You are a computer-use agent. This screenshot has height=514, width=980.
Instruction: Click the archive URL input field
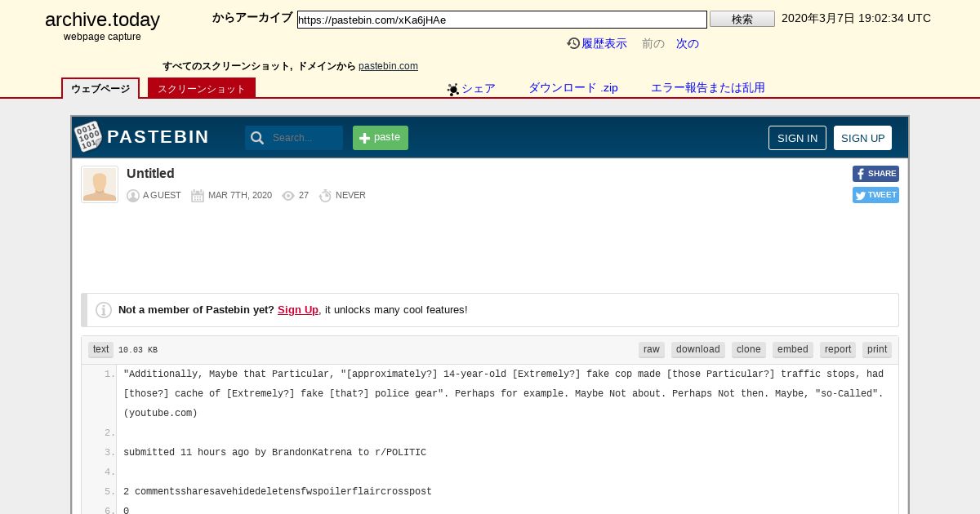click(x=502, y=20)
